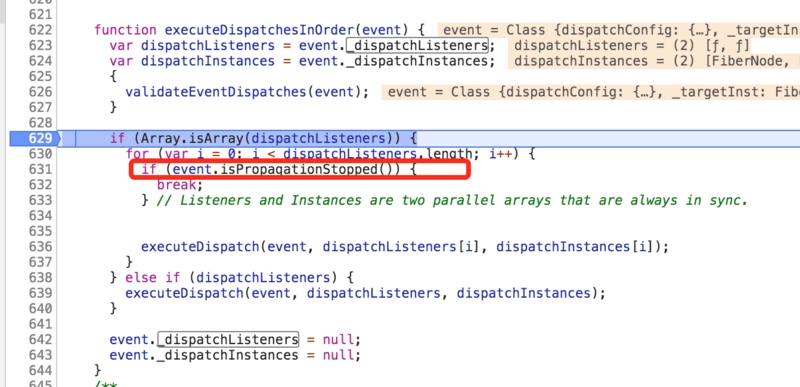The image size is (800, 387).
Task: Click boxed _dispatchListeners on line 642
Action: pos(228,339)
